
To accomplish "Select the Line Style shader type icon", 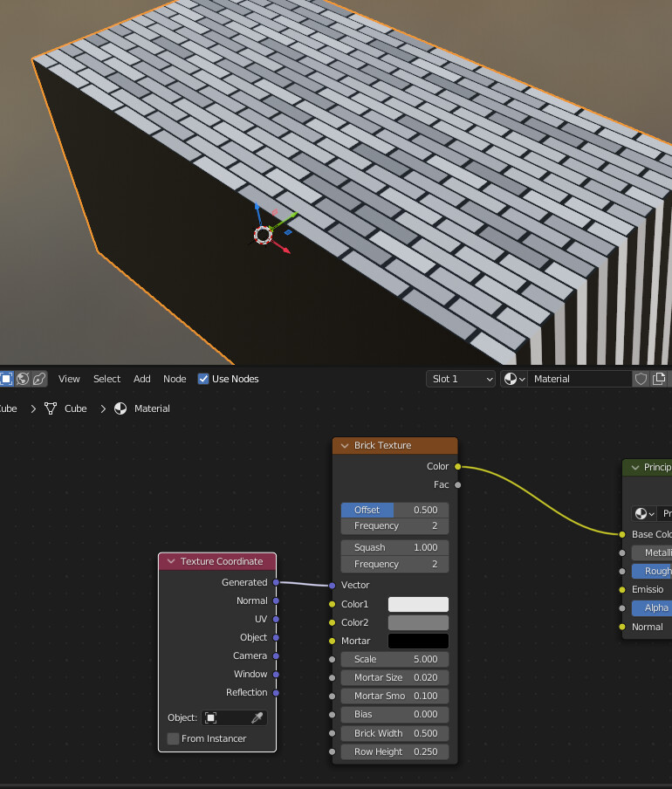I will coord(39,379).
